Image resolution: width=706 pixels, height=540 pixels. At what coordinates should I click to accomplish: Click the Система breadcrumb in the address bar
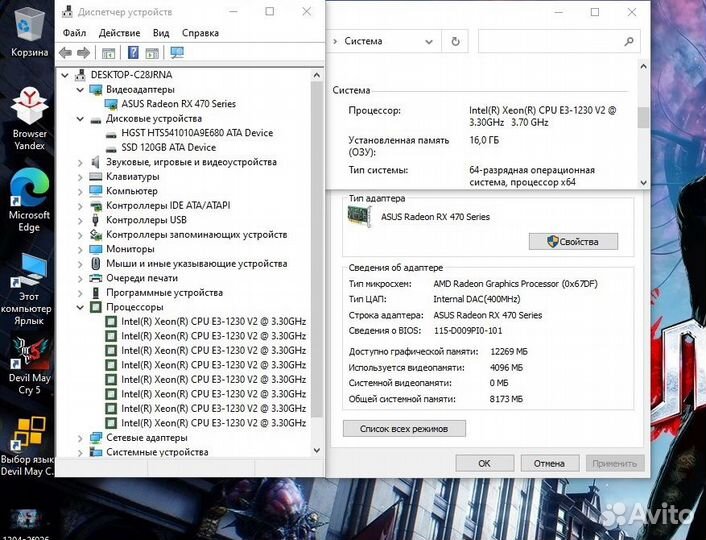(x=363, y=41)
